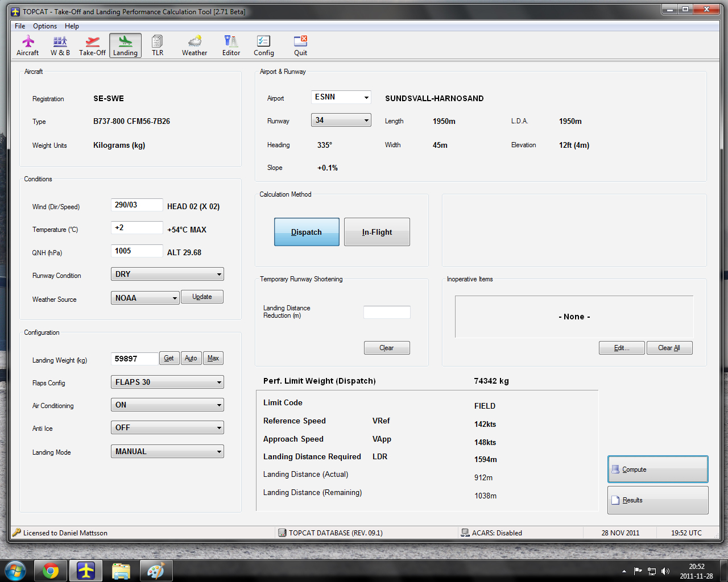The image size is (728, 582).
Task: Select the Dispatch calculation method
Action: pyautogui.click(x=307, y=232)
